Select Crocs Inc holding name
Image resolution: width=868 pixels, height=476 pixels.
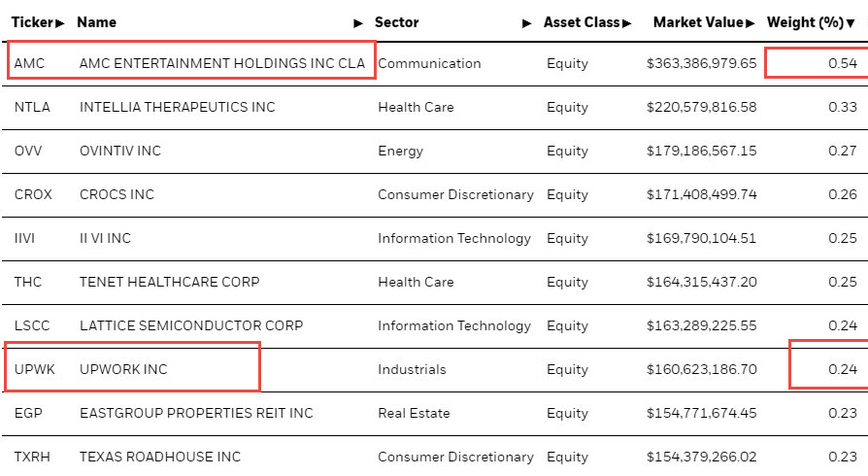[117, 194]
